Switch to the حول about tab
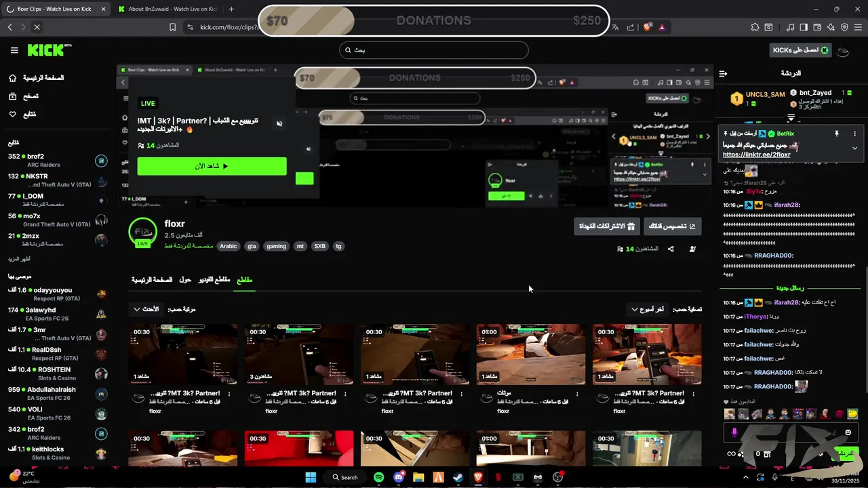Screen dimensions: 868x488 185,280
